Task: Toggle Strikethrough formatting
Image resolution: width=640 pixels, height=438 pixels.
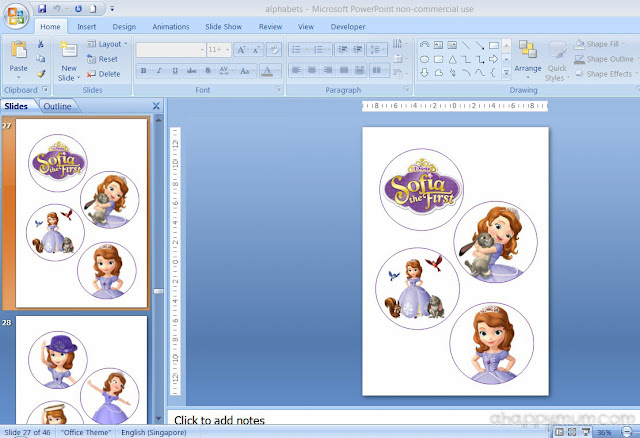Action: 191,71
